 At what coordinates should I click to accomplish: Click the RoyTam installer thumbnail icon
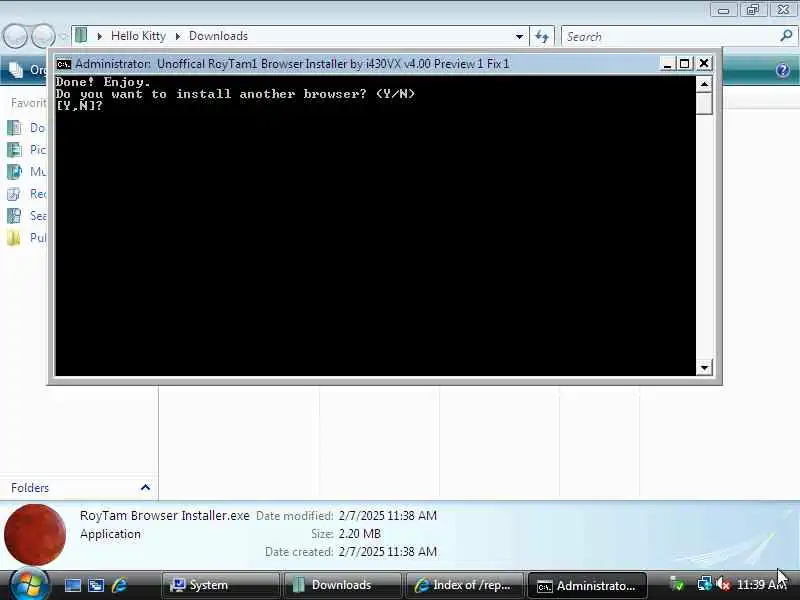[35, 535]
